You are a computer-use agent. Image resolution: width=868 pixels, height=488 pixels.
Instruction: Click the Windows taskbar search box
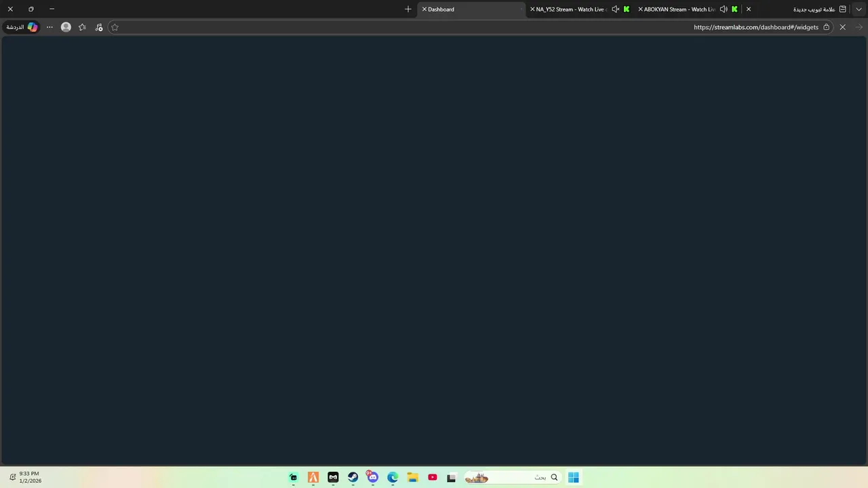coord(512,478)
